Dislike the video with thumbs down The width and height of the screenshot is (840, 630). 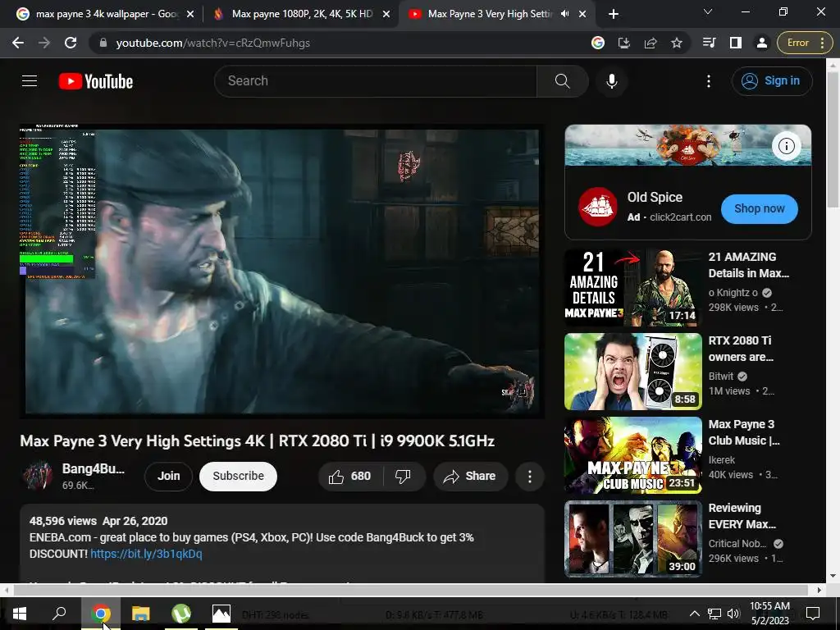[x=403, y=477]
